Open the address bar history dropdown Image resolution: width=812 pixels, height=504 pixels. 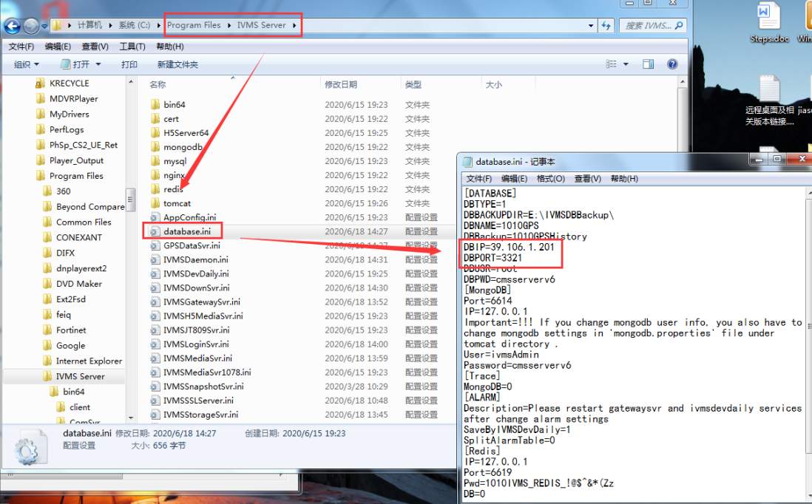[591, 25]
